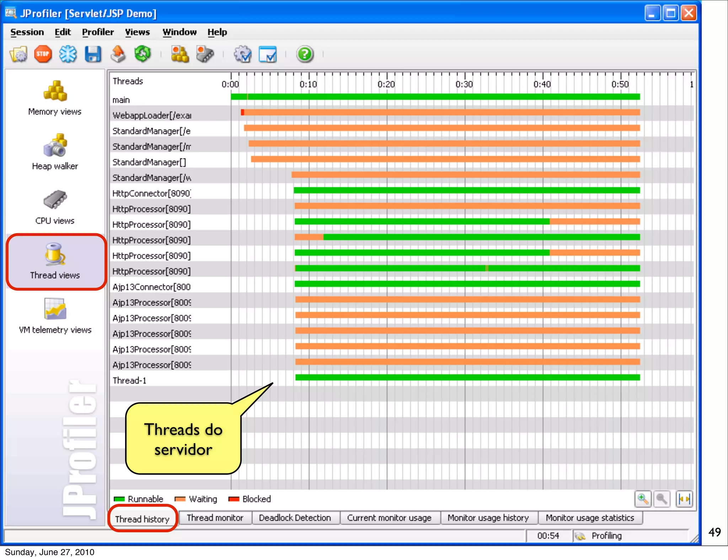
Task: Open the Heap walker section
Action: tap(55, 152)
